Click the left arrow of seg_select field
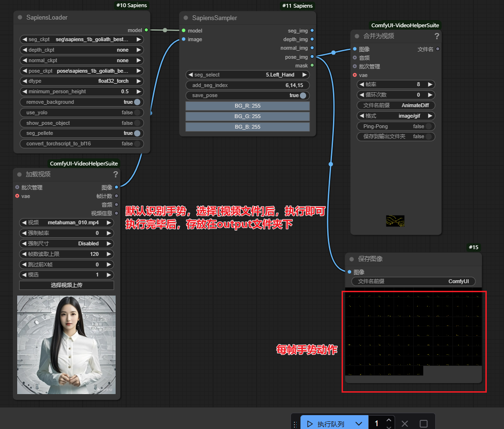This screenshot has width=504, height=429. coord(190,75)
